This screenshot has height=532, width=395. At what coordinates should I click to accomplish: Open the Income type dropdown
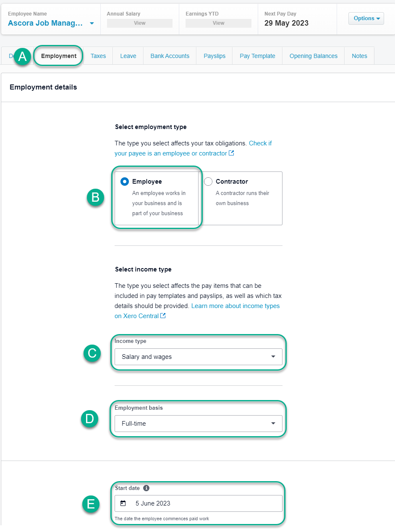(199, 357)
